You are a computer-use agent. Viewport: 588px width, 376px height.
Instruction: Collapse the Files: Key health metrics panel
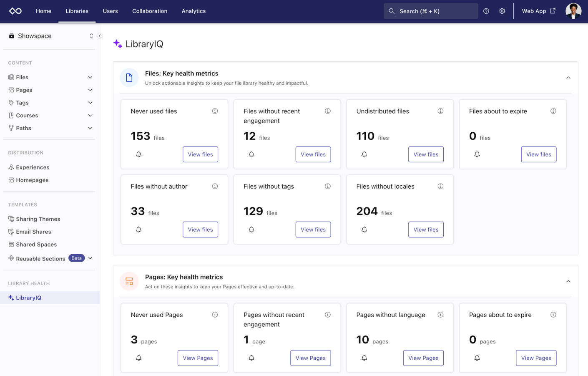tap(568, 78)
